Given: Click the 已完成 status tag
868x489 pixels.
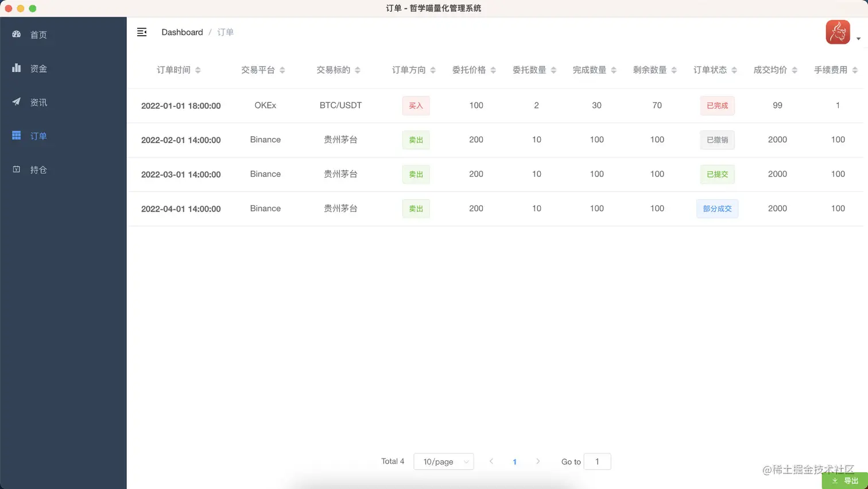Looking at the screenshot, I should [x=717, y=106].
